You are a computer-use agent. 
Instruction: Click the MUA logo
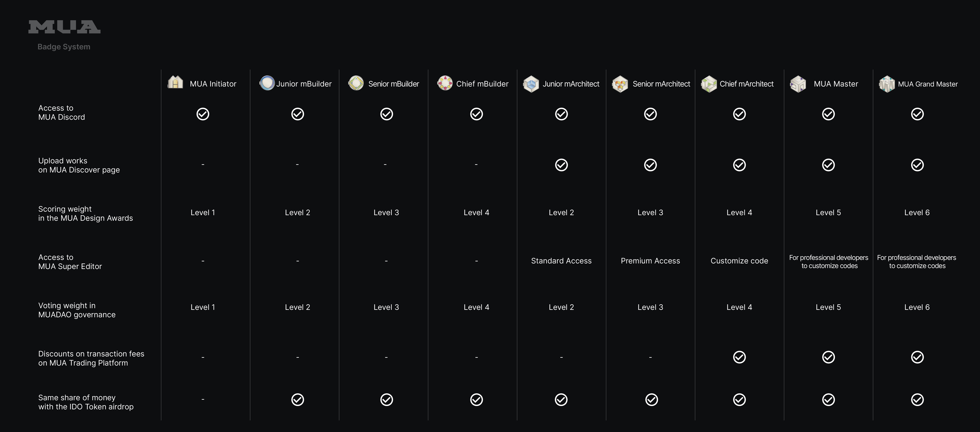[x=64, y=27]
